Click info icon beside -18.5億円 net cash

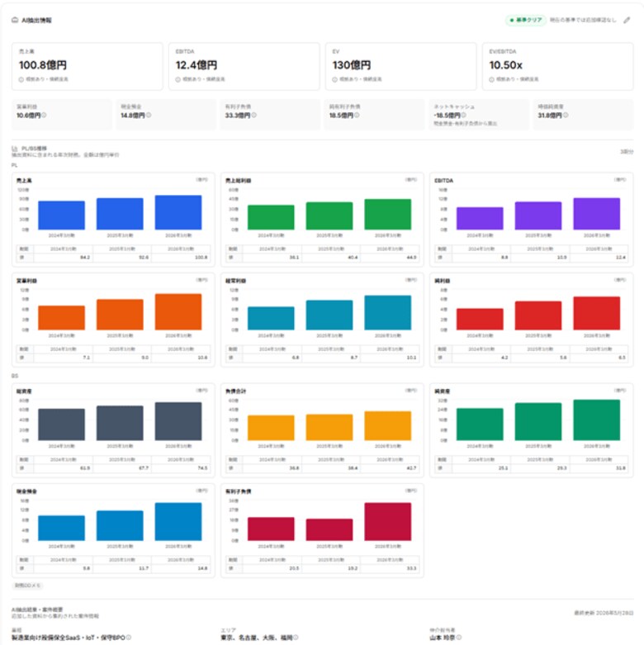click(463, 115)
